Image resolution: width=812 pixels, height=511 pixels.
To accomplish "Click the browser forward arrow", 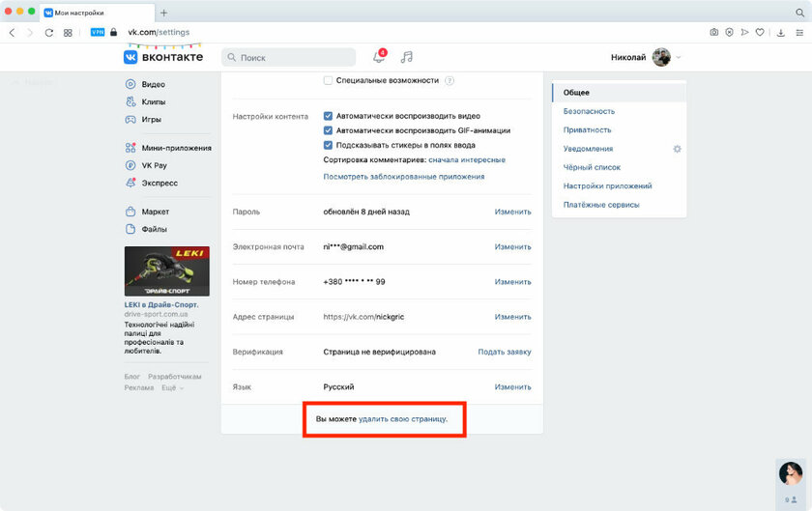I will pyautogui.click(x=30, y=32).
